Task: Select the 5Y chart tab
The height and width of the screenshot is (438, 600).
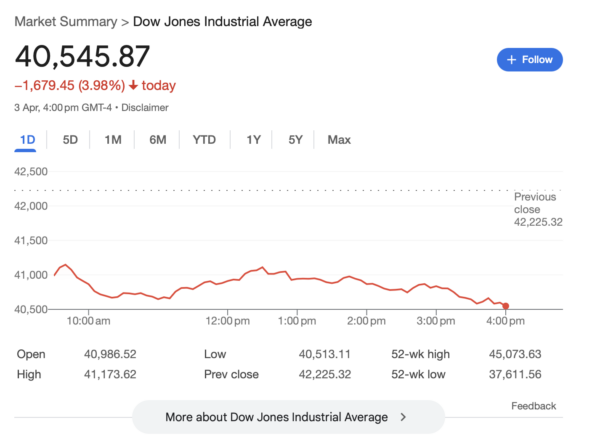Action: 295,140
